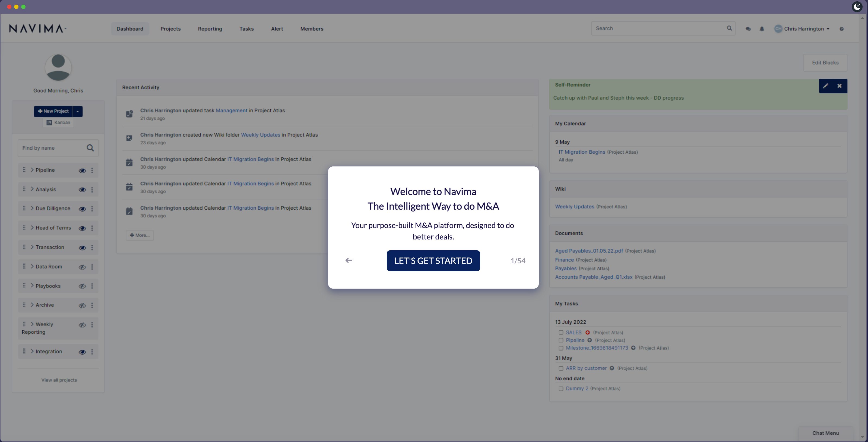Image resolution: width=868 pixels, height=442 pixels.
Task: Expand the Pipeline folder chevron
Action: pyautogui.click(x=32, y=170)
